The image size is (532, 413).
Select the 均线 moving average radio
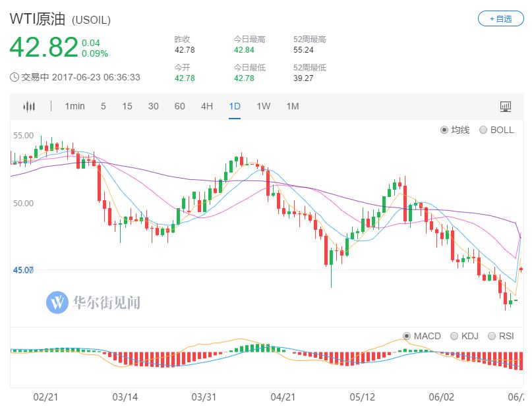point(444,130)
